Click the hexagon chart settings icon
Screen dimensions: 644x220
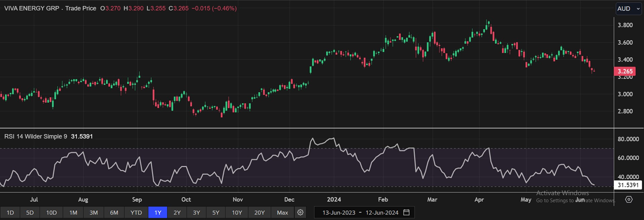pyautogui.click(x=629, y=200)
